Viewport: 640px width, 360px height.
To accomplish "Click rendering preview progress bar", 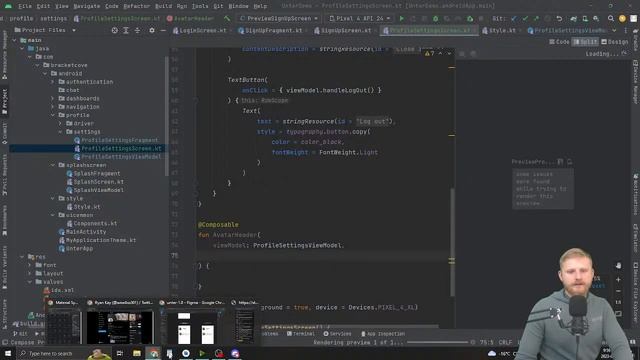I will pos(437,342).
